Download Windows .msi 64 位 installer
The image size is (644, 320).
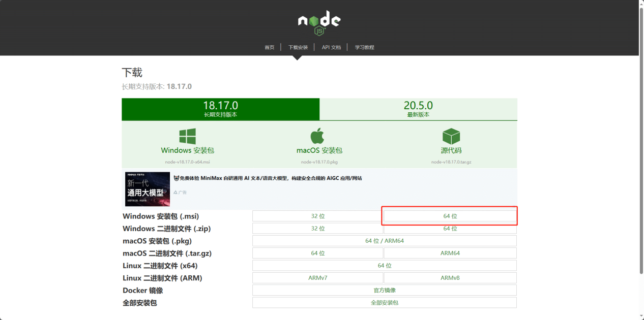tap(450, 216)
